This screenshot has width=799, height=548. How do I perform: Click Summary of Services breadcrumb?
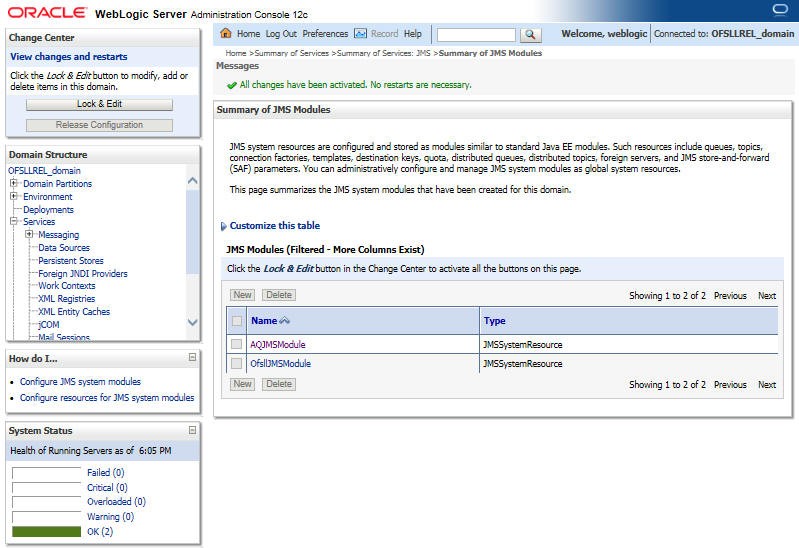click(x=291, y=53)
